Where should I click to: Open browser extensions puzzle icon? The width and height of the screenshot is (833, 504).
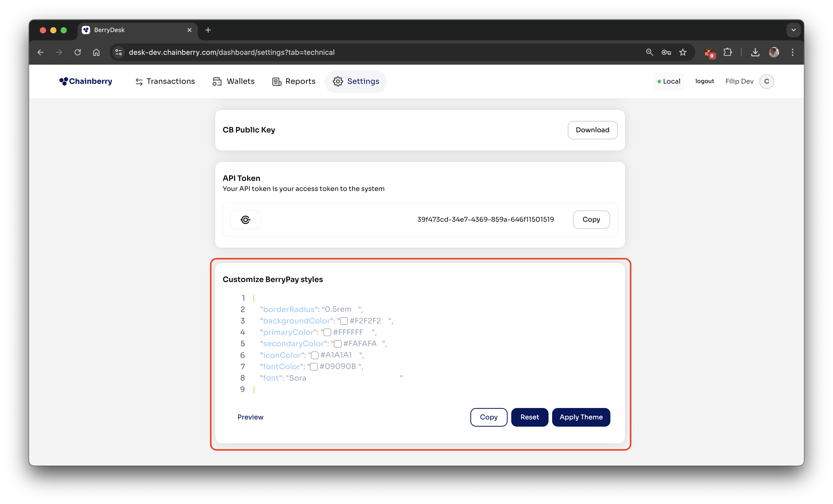coord(727,52)
